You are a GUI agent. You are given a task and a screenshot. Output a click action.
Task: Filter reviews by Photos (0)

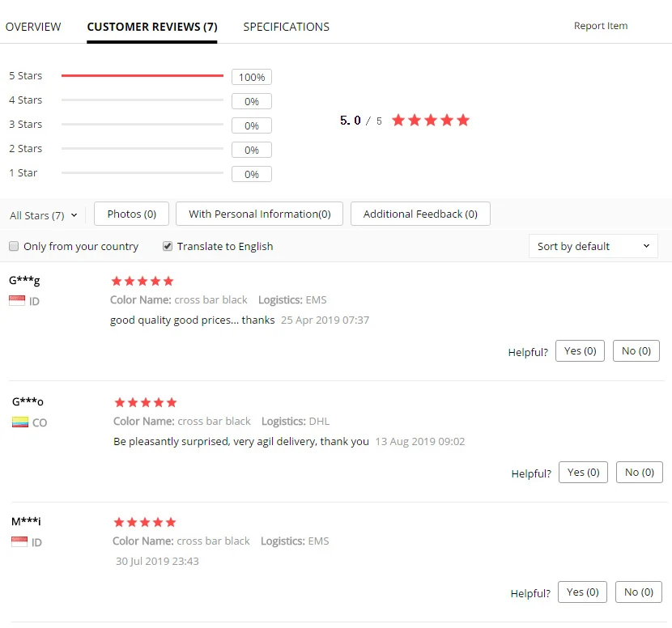(x=132, y=214)
